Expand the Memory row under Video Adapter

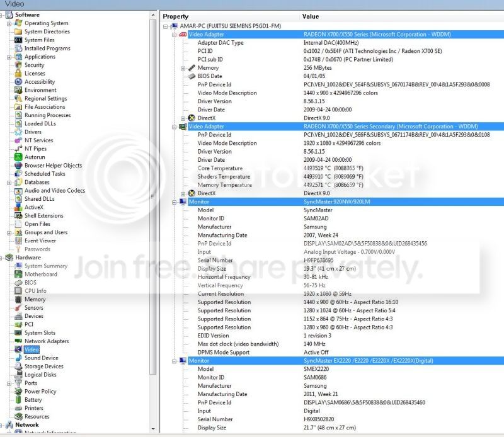(183, 68)
